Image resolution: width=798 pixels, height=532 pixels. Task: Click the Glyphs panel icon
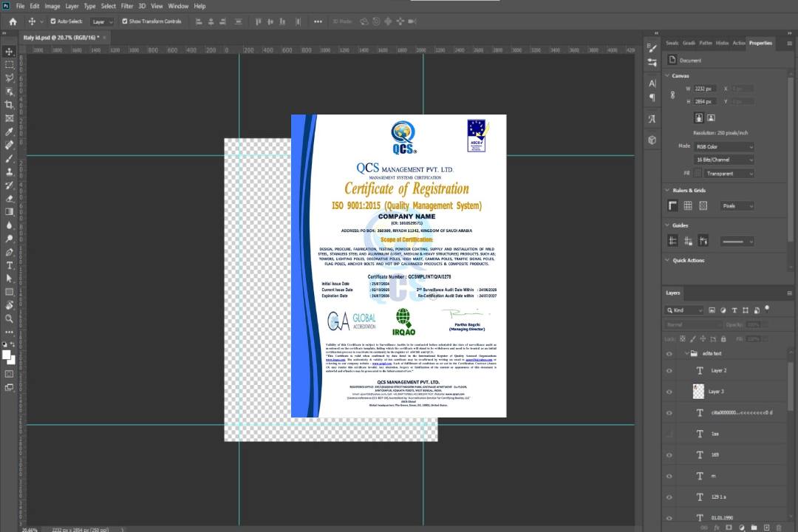tap(652, 119)
